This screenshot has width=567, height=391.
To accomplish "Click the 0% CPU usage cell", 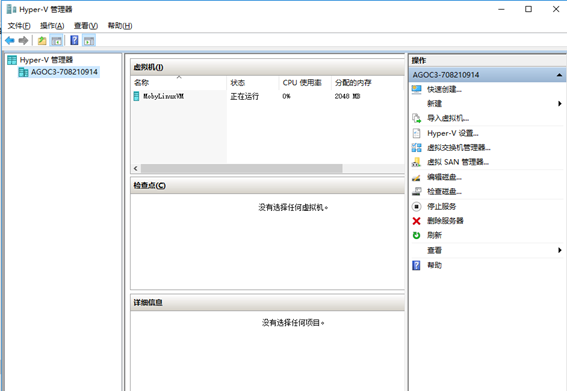I will [x=286, y=96].
